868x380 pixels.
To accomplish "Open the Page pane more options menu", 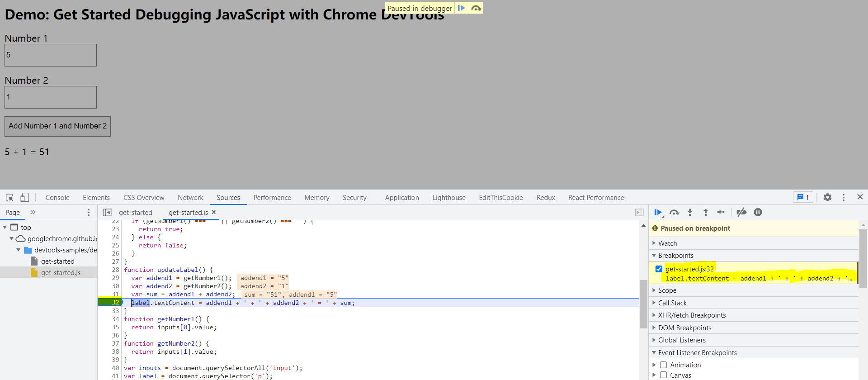I will (89, 213).
